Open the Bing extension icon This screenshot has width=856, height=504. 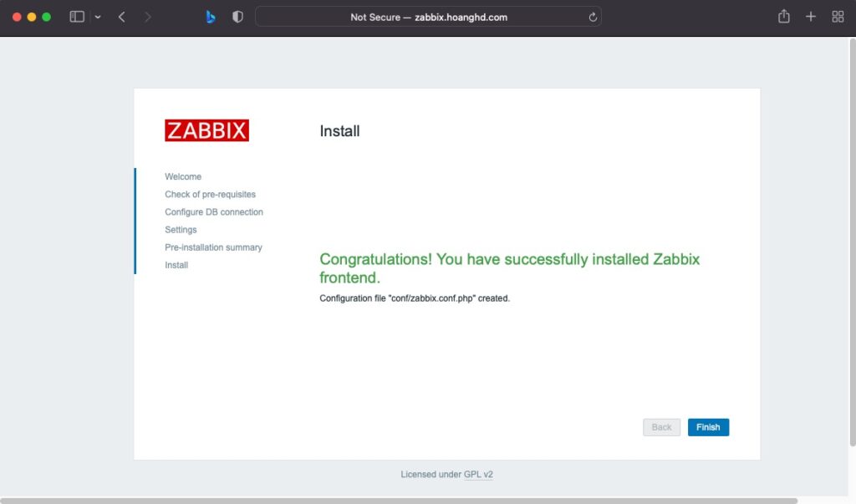pyautogui.click(x=210, y=17)
